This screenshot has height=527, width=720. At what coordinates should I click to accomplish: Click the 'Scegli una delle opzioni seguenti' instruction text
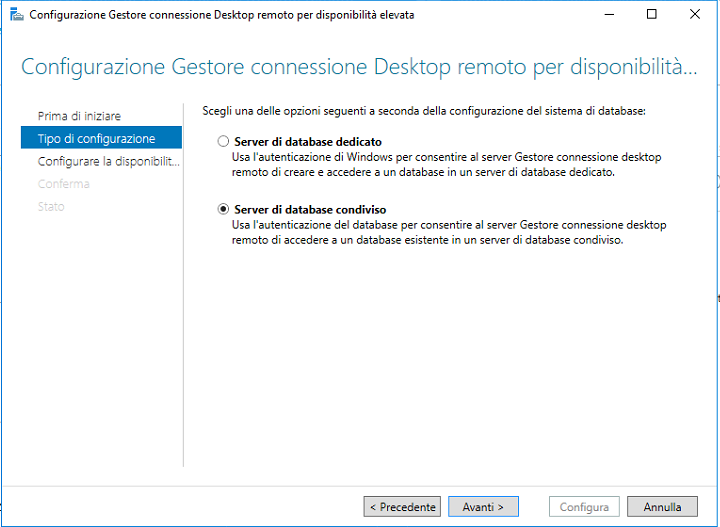(424, 110)
